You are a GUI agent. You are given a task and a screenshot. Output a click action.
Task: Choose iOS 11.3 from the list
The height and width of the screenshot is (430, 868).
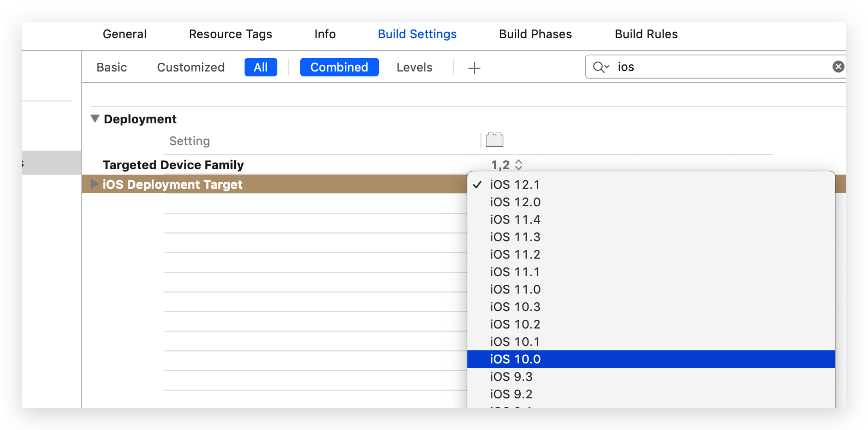(651, 237)
